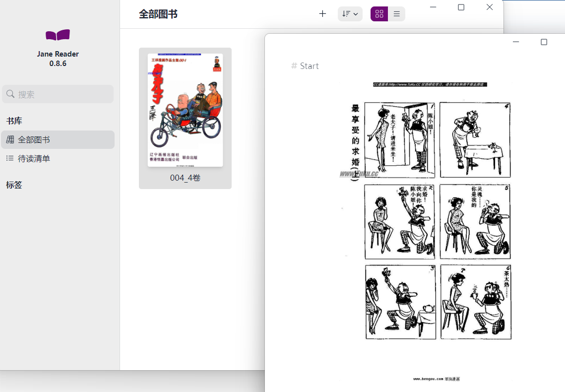Open the 004_4卷 book cover thumbnail
565x392 pixels.
pyautogui.click(x=185, y=110)
